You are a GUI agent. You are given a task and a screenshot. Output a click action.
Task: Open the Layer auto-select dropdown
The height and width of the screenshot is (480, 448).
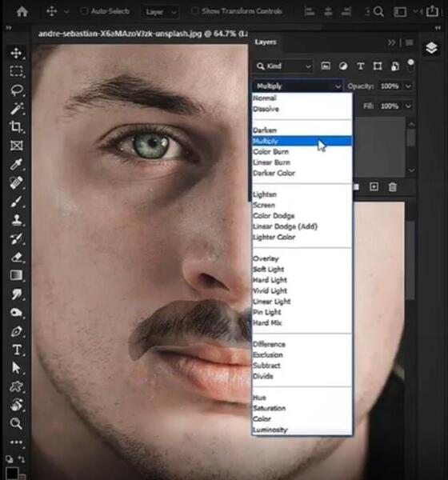pos(160,12)
